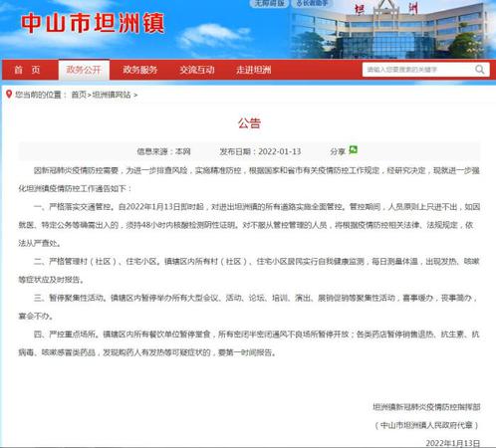Click the 公告 article heading

click(x=249, y=123)
